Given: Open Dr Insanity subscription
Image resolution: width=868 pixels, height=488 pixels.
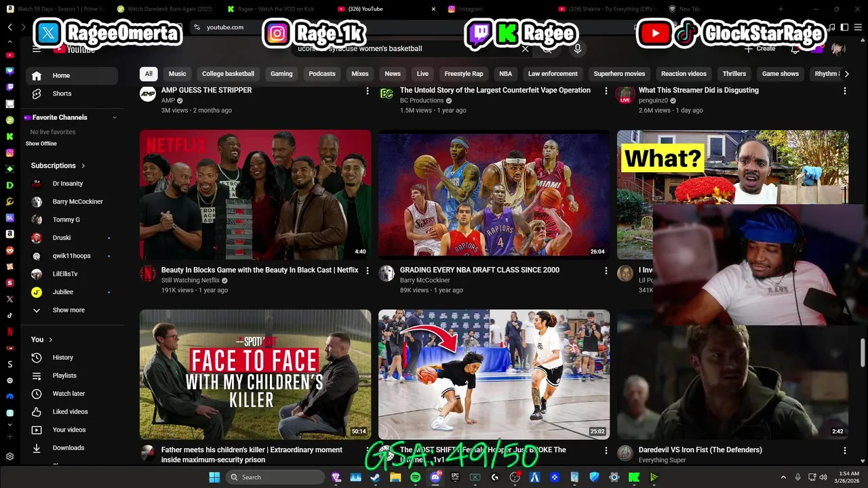Looking at the screenshot, I should pos(72,184).
